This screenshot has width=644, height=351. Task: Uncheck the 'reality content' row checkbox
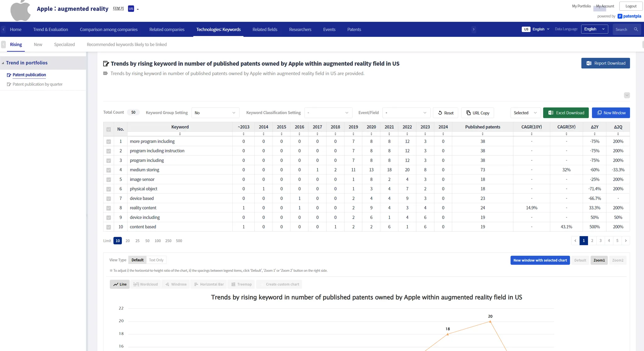point(108,208)
